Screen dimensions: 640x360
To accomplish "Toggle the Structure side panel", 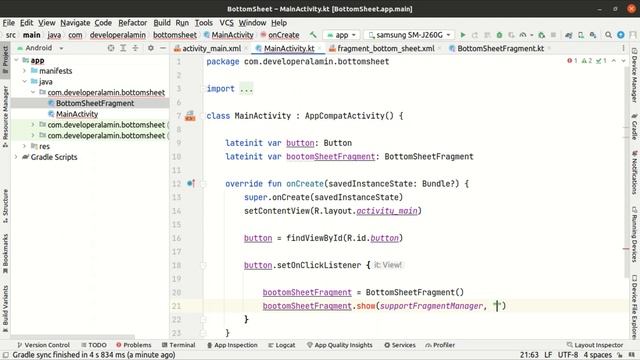I will 5,206.
